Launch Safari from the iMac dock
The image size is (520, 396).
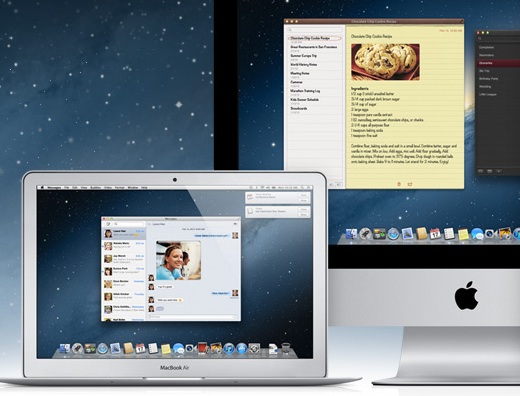coord(393,234)
